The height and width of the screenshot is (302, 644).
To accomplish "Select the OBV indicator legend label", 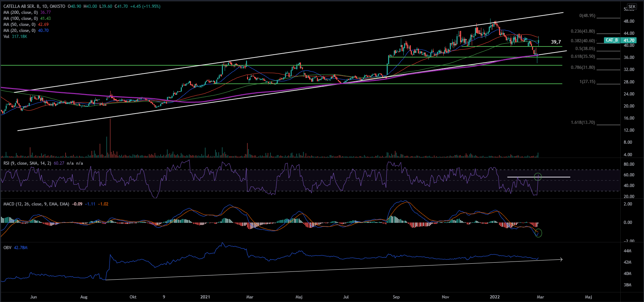I will coord(7,247).
